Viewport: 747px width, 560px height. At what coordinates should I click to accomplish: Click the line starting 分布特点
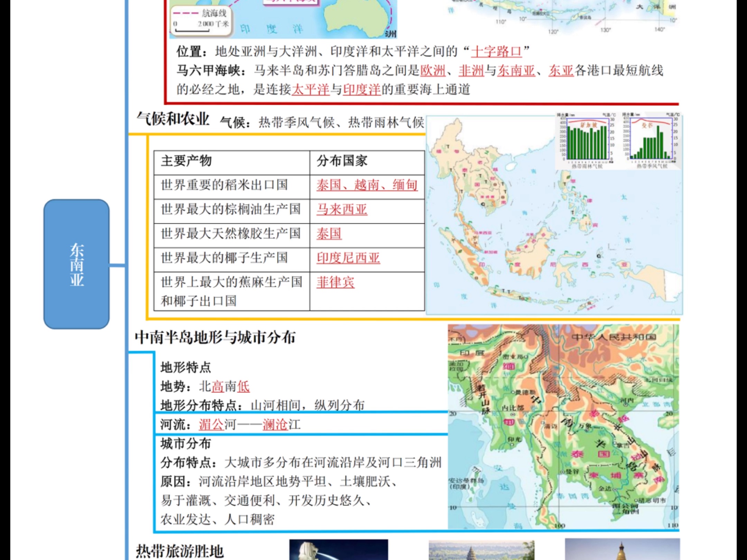(x=301, y=462)
